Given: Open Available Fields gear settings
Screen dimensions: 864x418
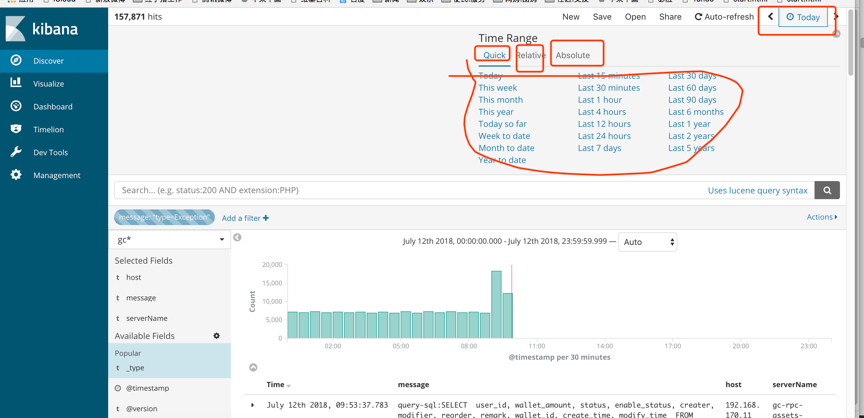Looking at the screenshot, I should point(217,336).
